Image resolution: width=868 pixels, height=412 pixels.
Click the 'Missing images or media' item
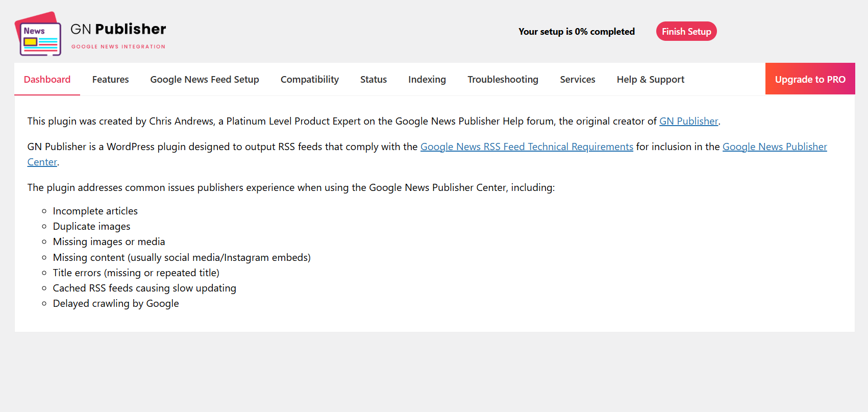[x=109, y=241]
